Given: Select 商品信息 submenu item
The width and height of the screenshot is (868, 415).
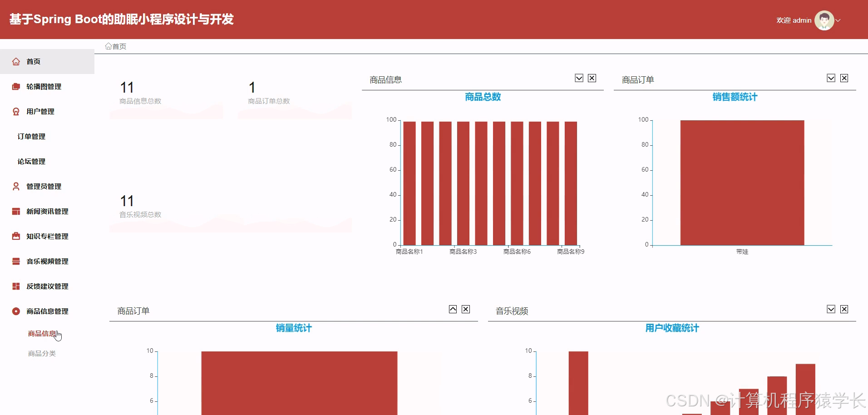Looking at the screenshot, I should (x=42, y=334).
